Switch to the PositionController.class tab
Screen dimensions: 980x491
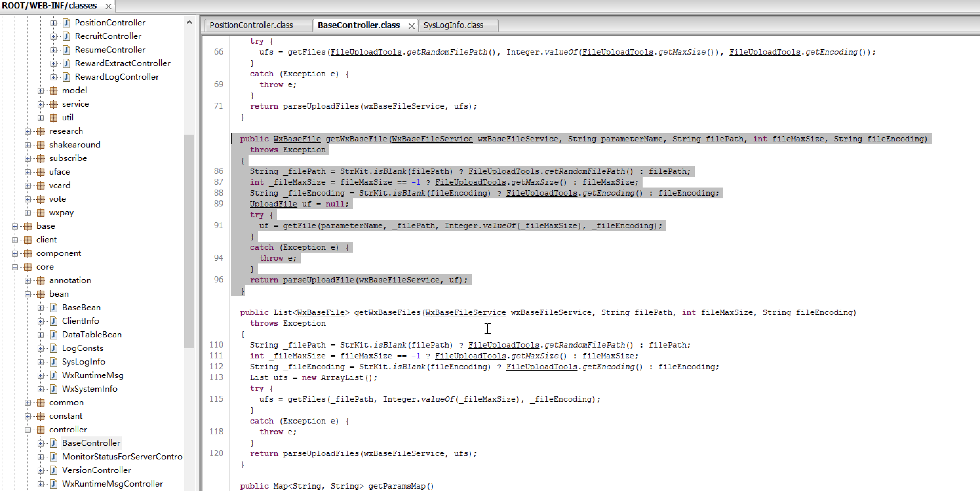click(251, 25)
